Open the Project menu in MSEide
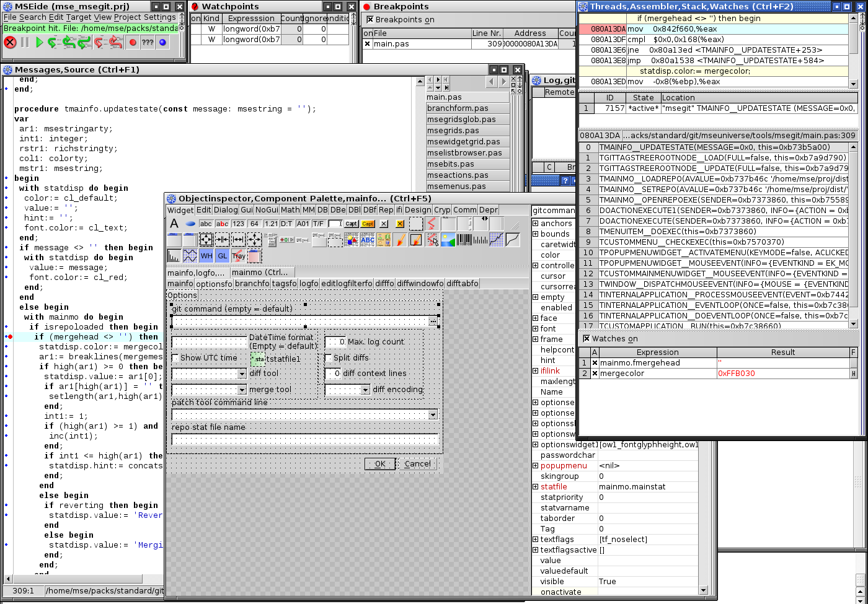This screenshot has width=868, height=604. [128, 17]
